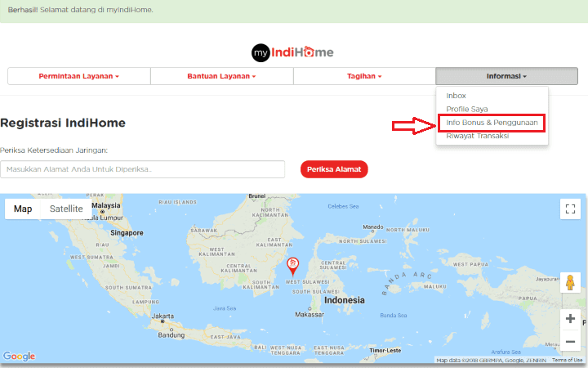Click the myIndiHome logo
The image size is (588, 368).
(x=293, y=52)
